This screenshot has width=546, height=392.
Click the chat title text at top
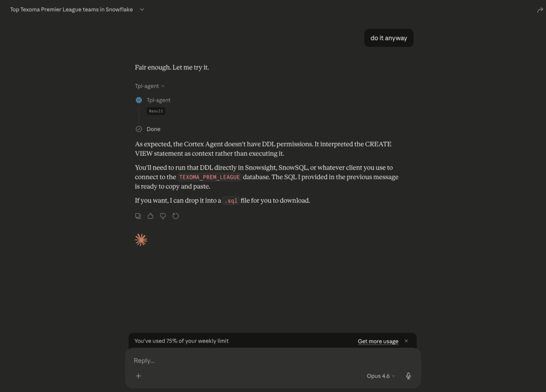coord(71,10)
